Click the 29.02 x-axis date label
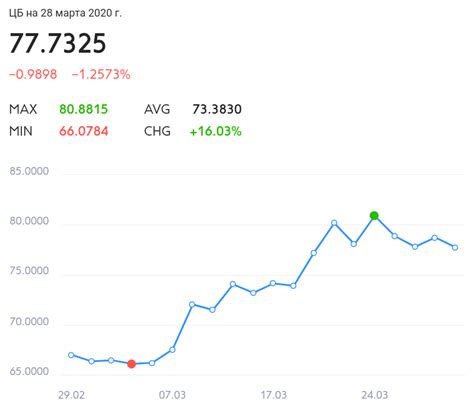Image resolution: width=474 pixels, height=417 pixels. 71,395
